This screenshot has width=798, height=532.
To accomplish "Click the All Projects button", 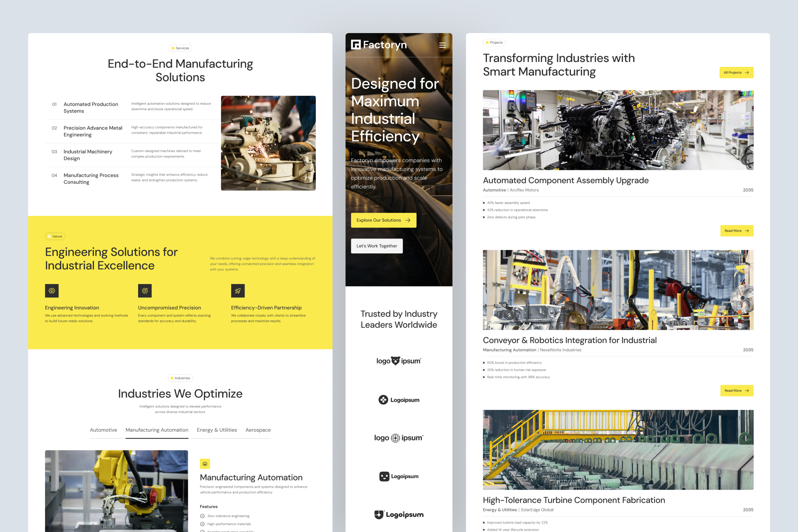I will pyautogui.click(x=736, y=73).
